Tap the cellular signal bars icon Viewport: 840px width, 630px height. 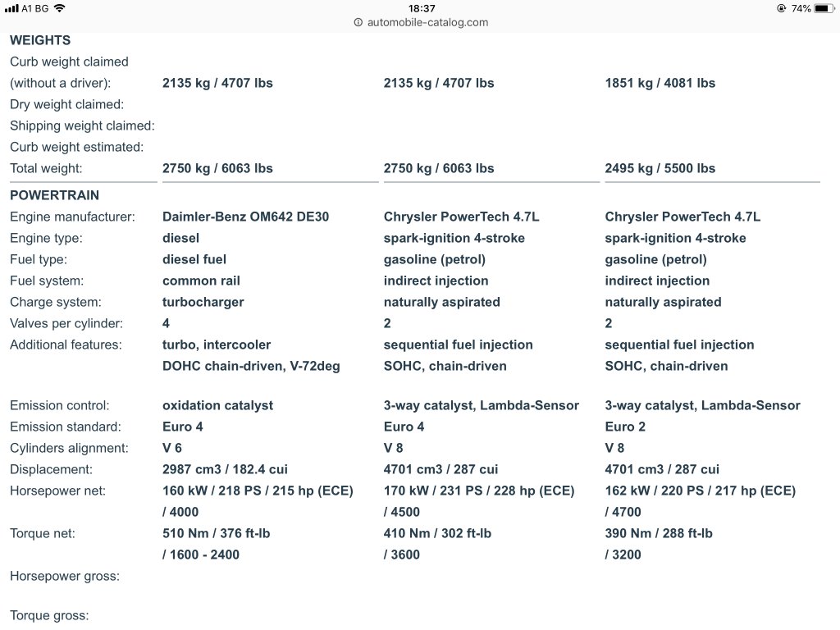pyautogui.click(x=11, y=8)
